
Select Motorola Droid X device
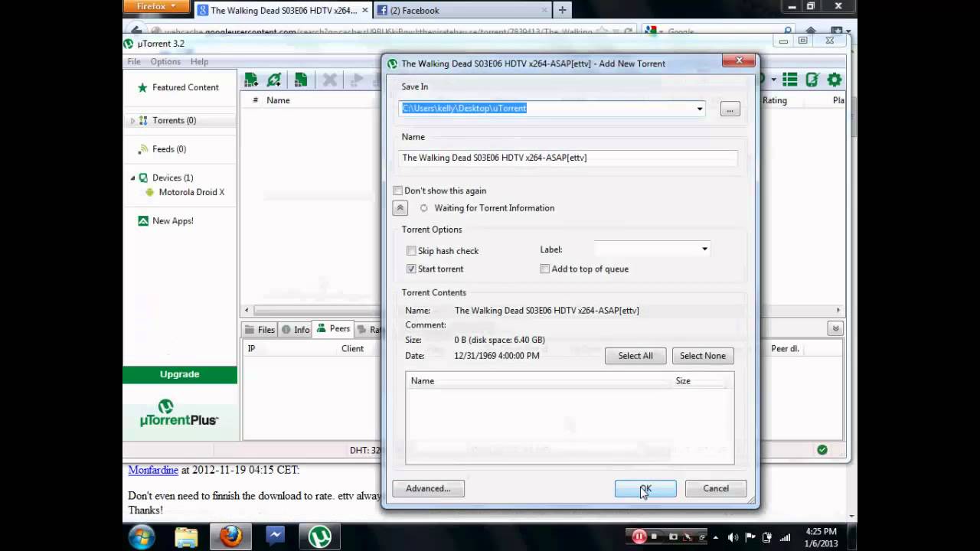point(191,192)
